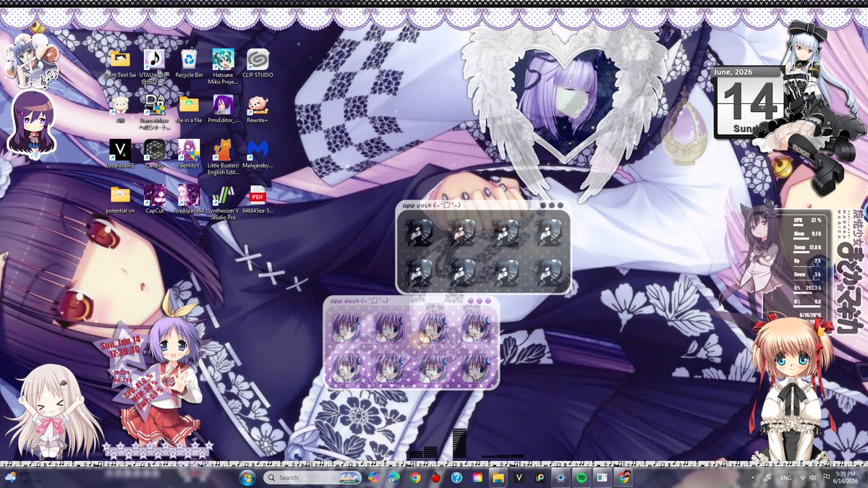The height and width of the screenshot is (488, 868).
Task: Open the Cavalry desktop shortcut
Action: click(x=154, y=154)
